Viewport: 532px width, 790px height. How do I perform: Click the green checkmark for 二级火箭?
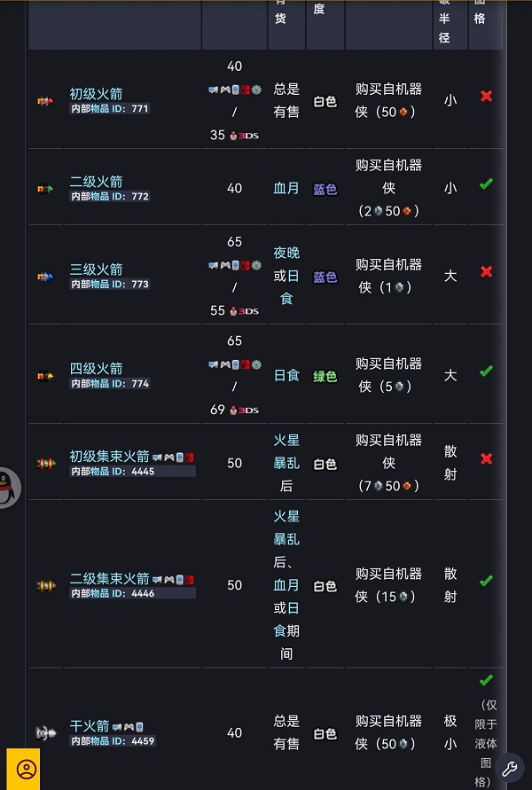[486, 184]
